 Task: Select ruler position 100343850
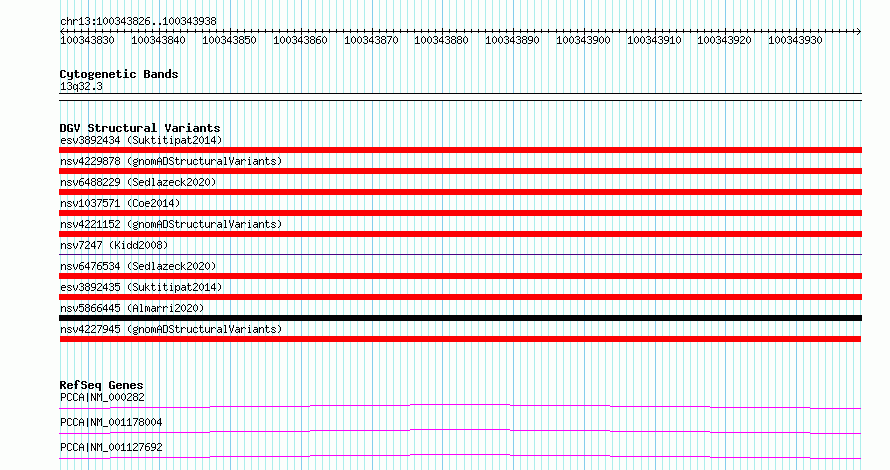[229, 40]
